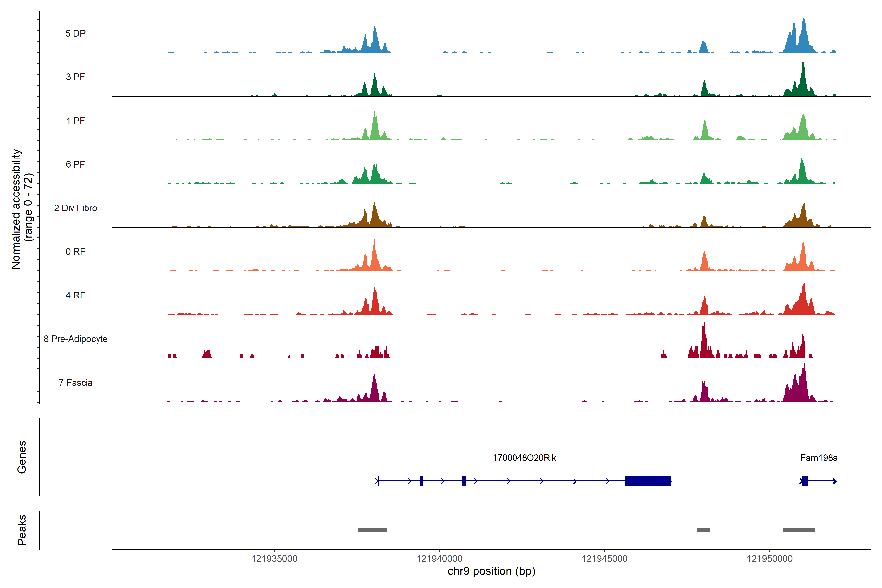Click the 1700048O20Rik gene name
This screenshot has width=882, height=588.
(x=524, y=457)
